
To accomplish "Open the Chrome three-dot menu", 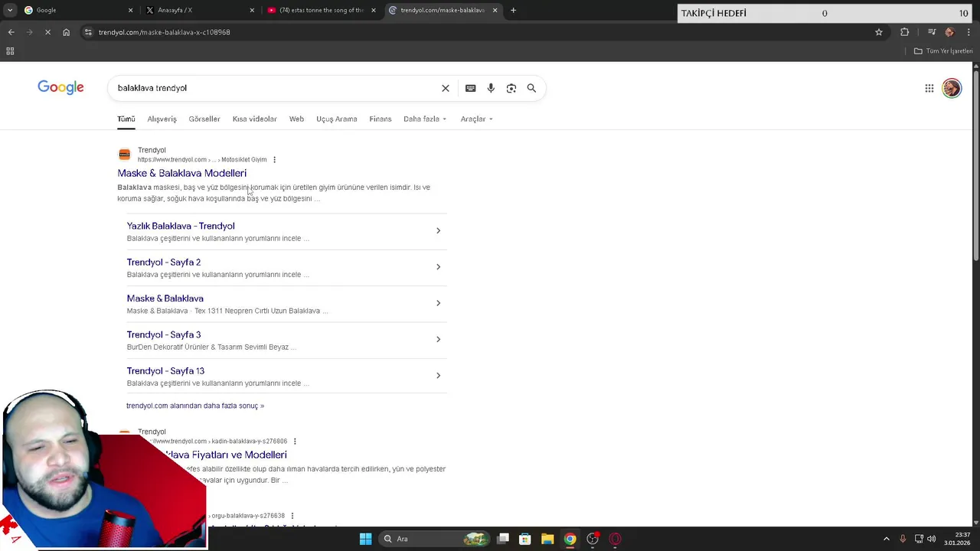I will pyautogui.click(x=967, y=32).
